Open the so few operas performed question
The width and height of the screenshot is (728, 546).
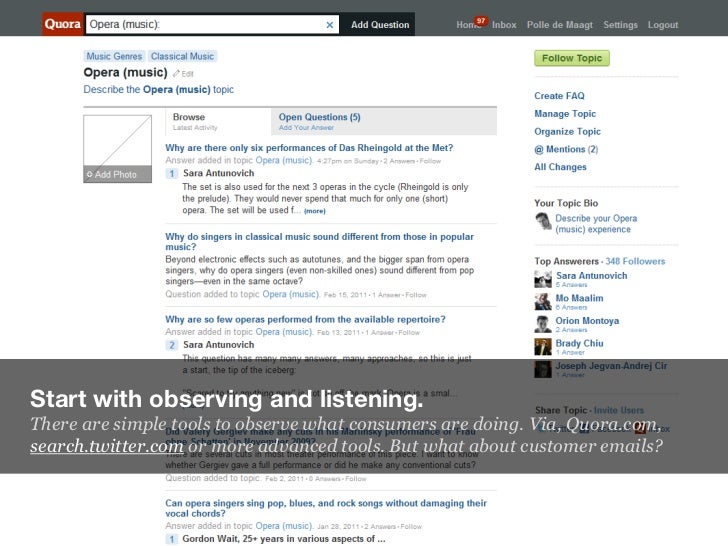[306, 319]
